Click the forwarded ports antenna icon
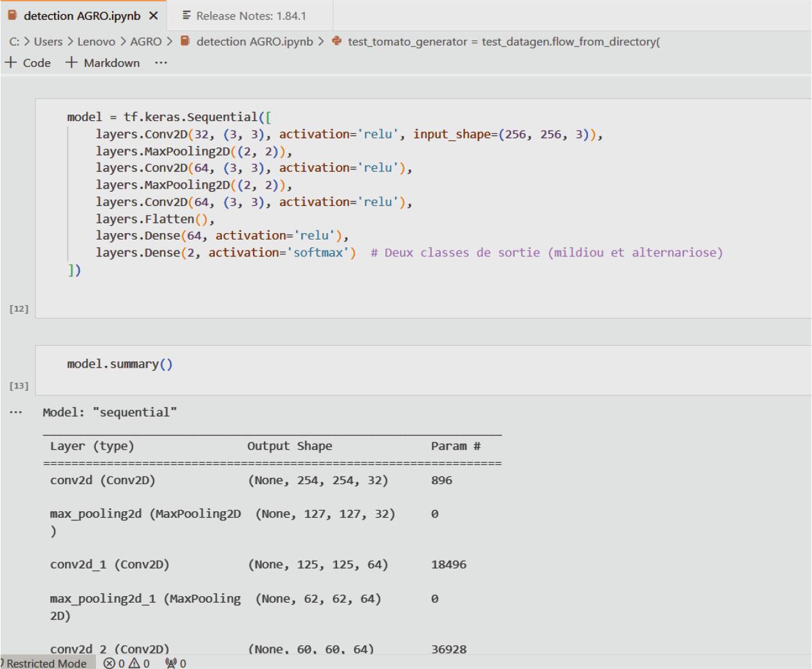Screen dimensions: 812x669 (171, 663)
